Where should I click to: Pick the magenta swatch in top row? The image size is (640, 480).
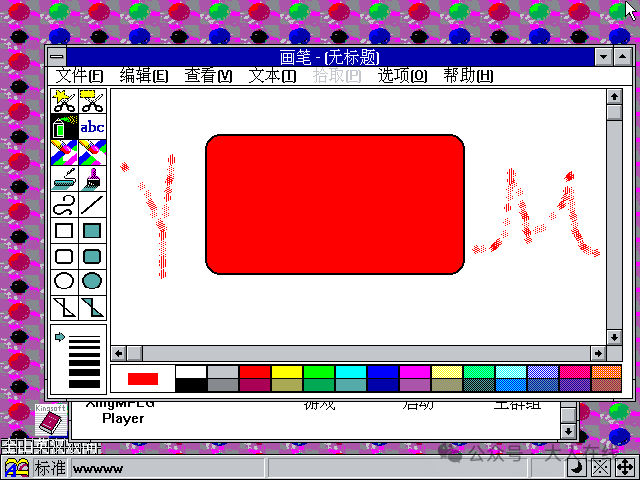[415, 372]
